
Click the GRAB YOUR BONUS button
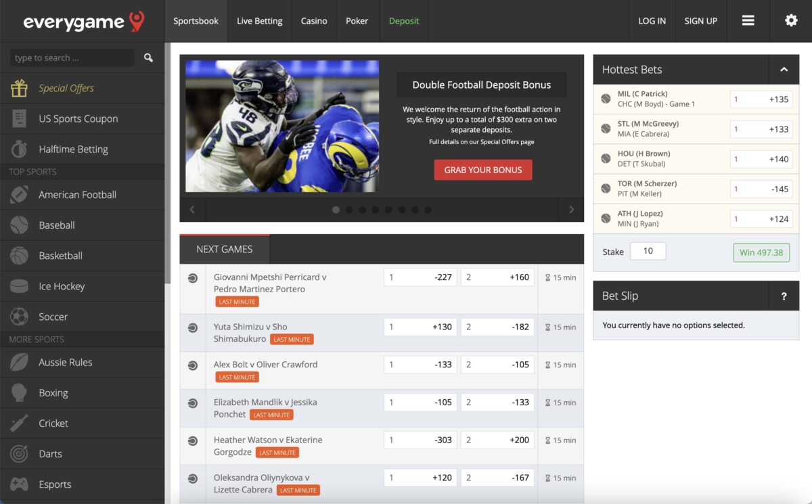[483, 170]
